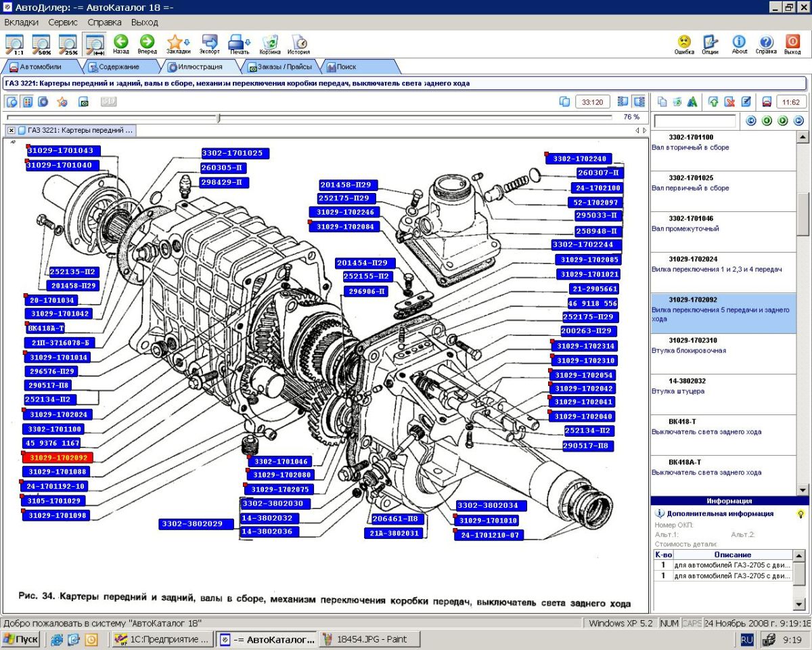Screen dimensions: 812x650
Task: Toggle the 1:1 zoom mode button
Action: [x=14, y=44]
